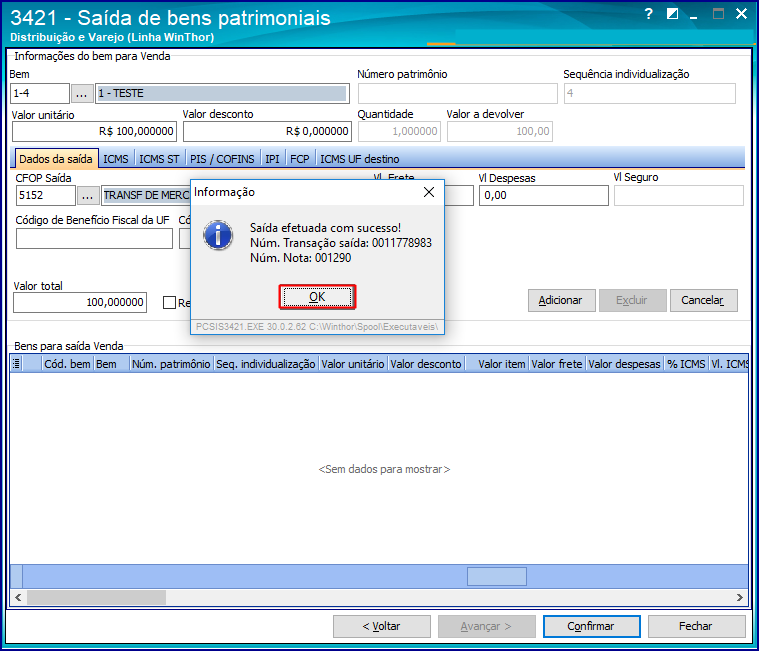
Task: Click the Avançar > button
Action: click(x=486, y=627)
